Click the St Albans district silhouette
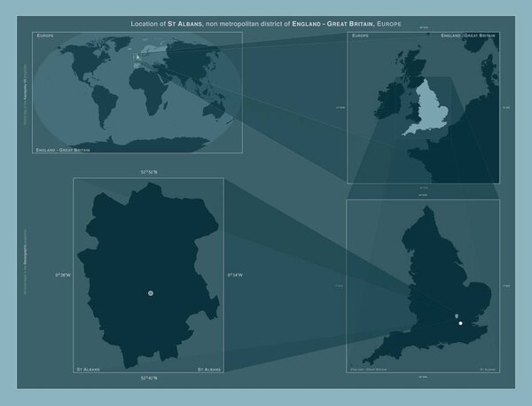This screenshot has width=532, height=406. (x=146, y=275)
